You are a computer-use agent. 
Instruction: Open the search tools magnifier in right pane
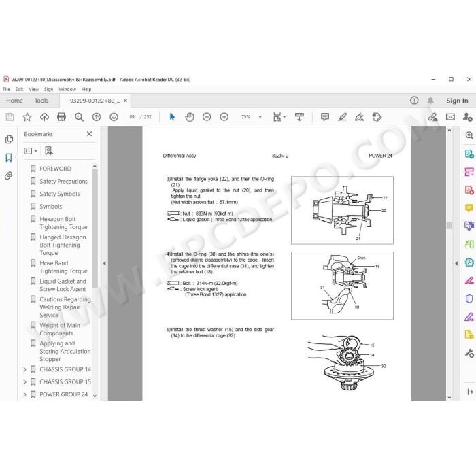(469, 135)
